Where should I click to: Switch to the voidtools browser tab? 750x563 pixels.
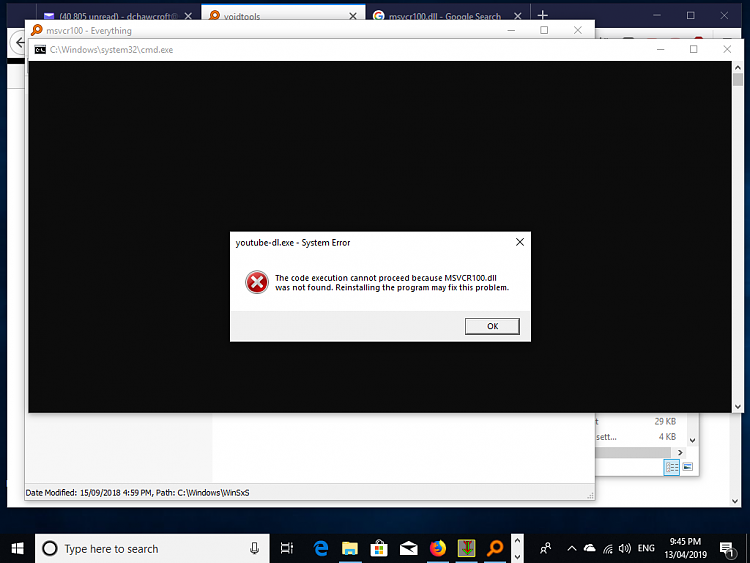pyautogui.click(x=283, y=13)
